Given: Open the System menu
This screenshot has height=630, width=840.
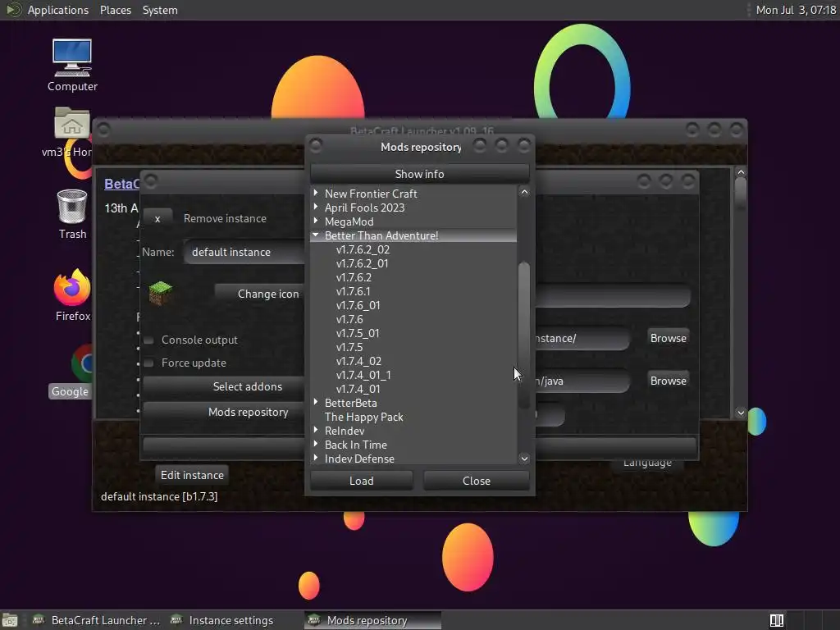Looking at the screenshot, I should tap(160, 10).
